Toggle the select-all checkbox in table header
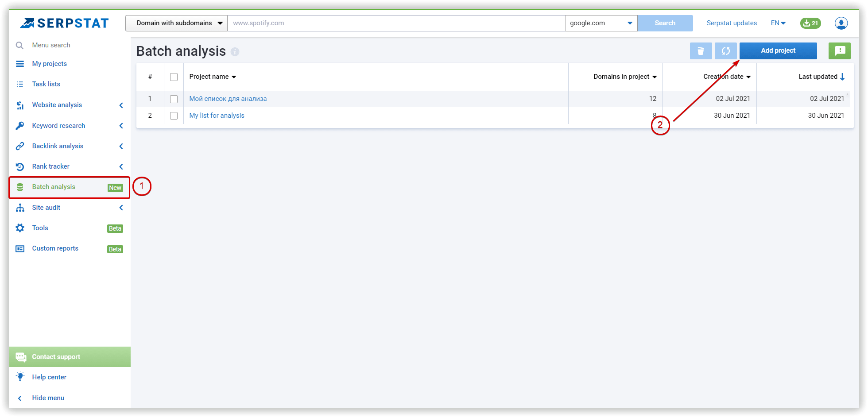This screenshot has width=868, height=417. (174, 77)
